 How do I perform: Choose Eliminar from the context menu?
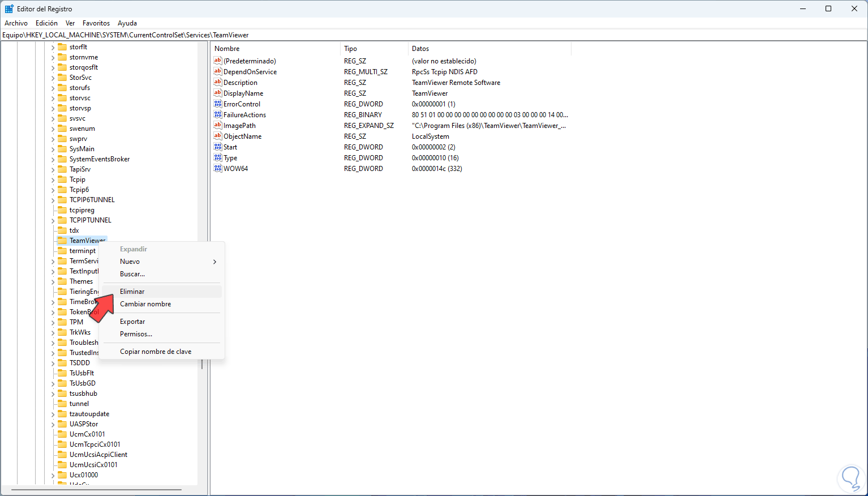(162, 292)
